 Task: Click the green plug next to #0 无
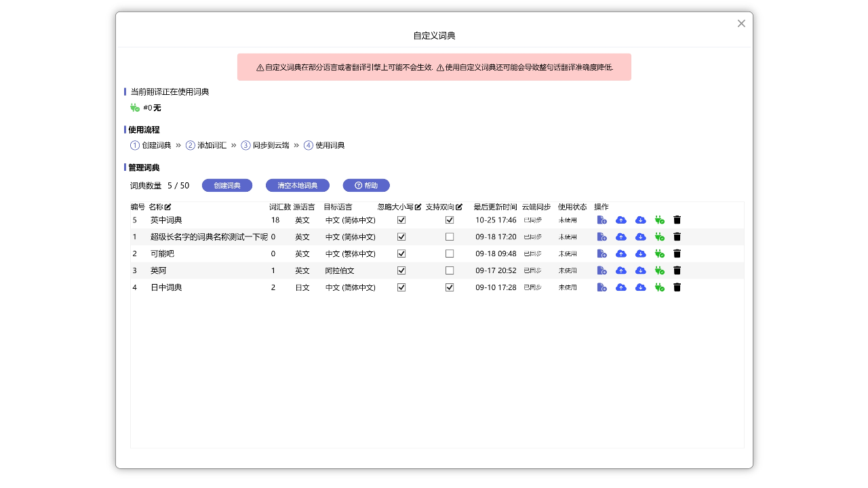click(x=135, y=107)
